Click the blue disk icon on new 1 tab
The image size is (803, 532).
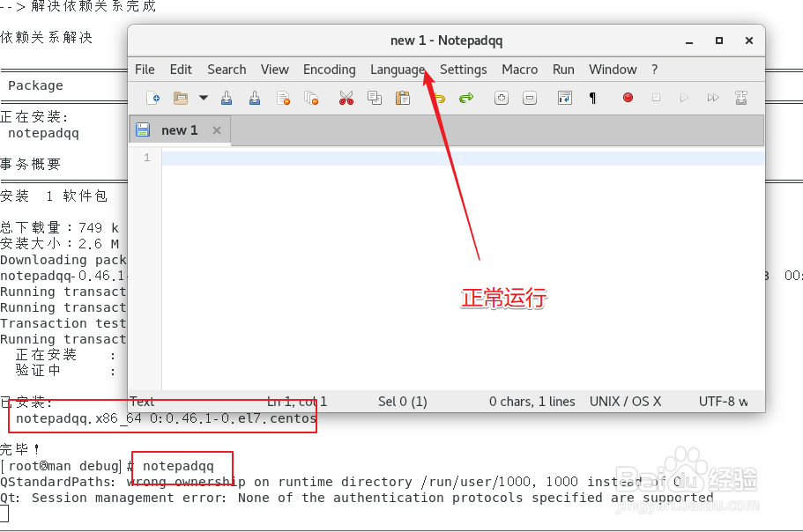[143, 130]
